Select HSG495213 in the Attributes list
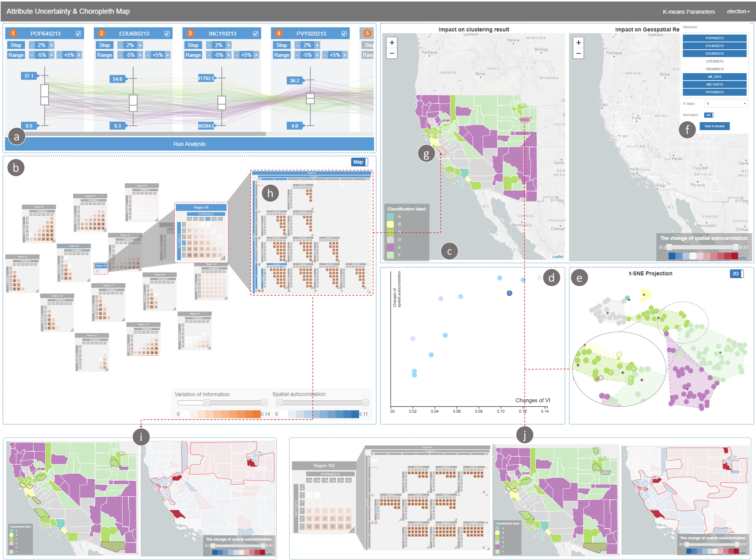 click(x=714, y=69)
